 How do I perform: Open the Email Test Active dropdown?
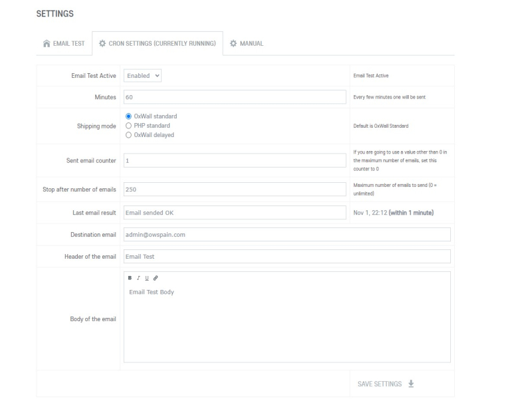tap(144, 76)
